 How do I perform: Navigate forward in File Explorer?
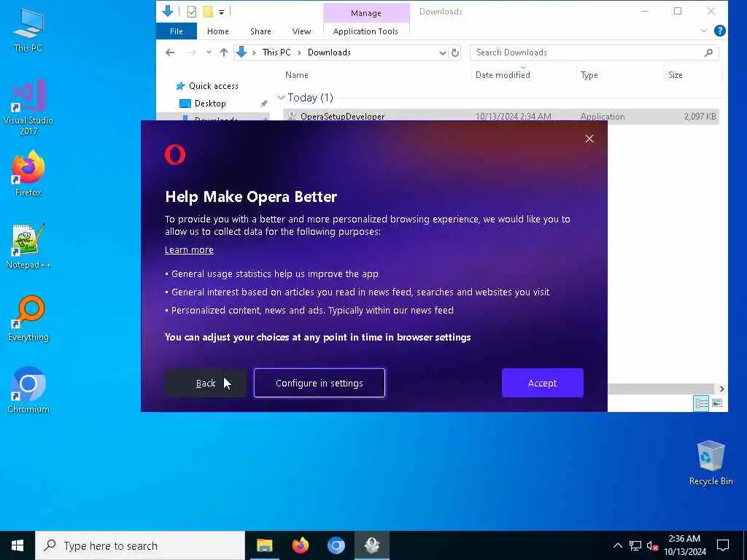coord(192,52)
